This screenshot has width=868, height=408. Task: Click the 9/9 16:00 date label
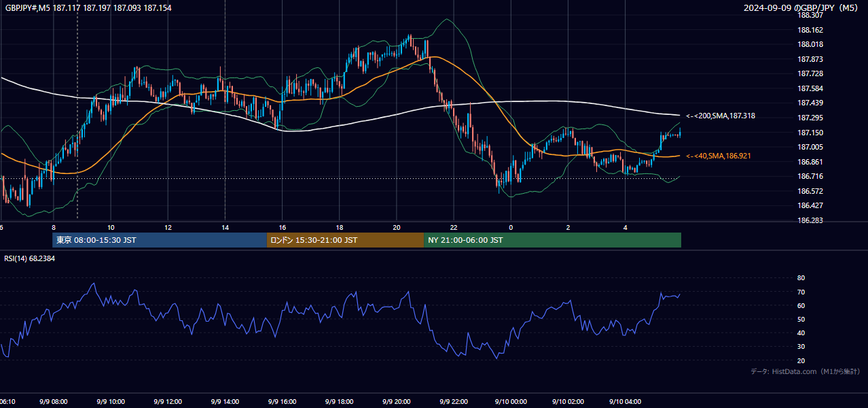pos(283,402)
